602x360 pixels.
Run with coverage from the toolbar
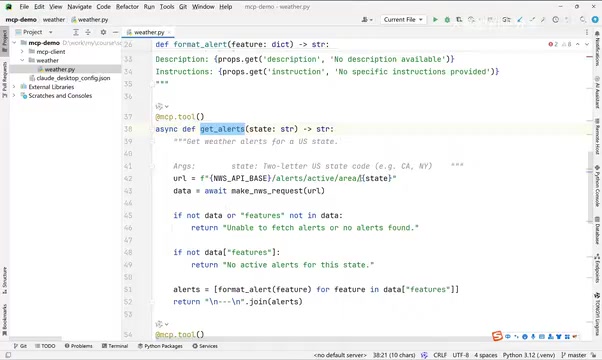(459, 20)
